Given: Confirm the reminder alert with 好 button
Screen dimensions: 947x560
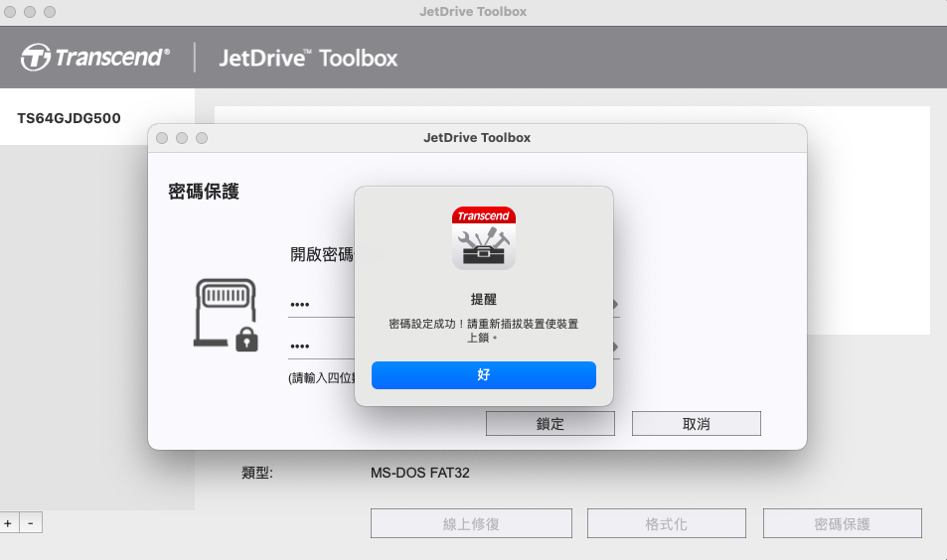Looking at the screenshot, I should 483,374.
